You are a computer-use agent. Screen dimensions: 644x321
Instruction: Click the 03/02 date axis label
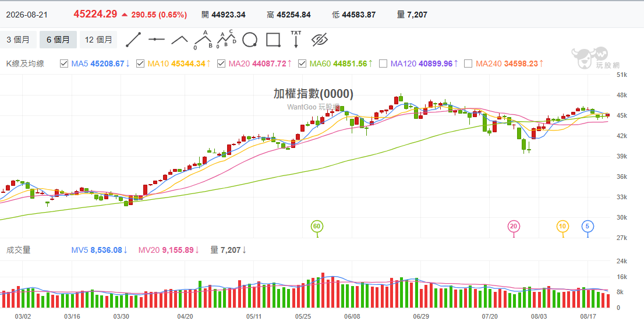tap(23, 316)
